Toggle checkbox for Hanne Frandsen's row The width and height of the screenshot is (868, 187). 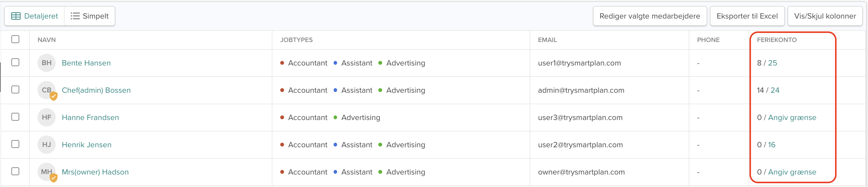click(15, 117)
